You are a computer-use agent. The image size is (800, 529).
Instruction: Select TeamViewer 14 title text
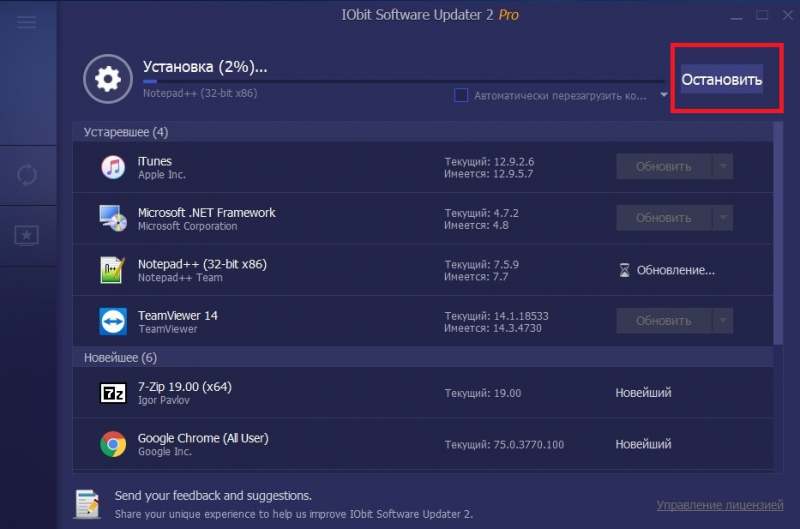pos(178,316)
